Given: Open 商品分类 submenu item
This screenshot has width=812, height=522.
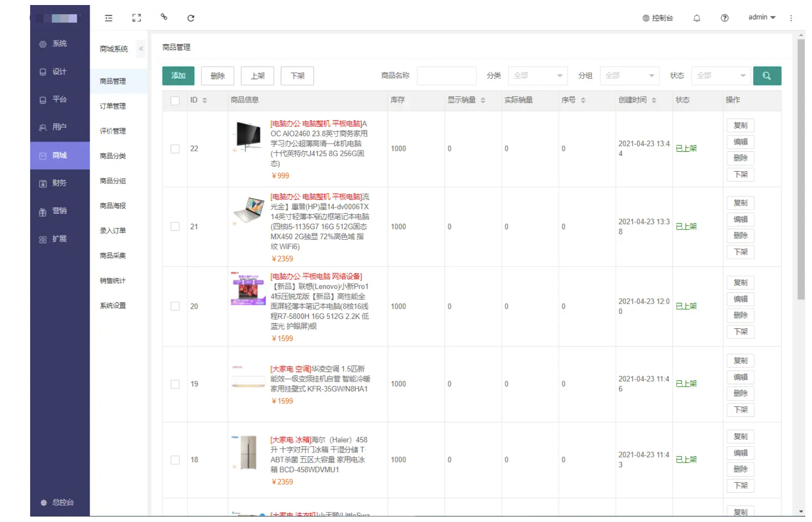Looking at the screenshot, I should [118, 156].
